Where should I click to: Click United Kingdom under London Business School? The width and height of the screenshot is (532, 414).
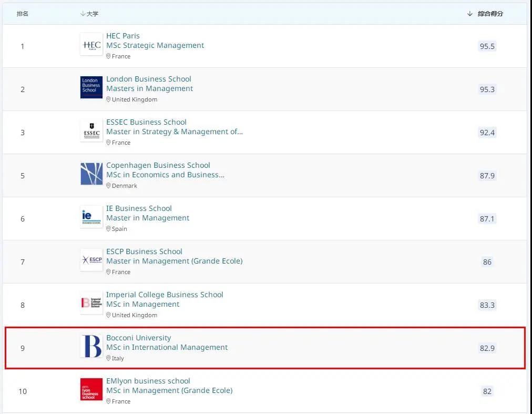[x=135, y=99]
